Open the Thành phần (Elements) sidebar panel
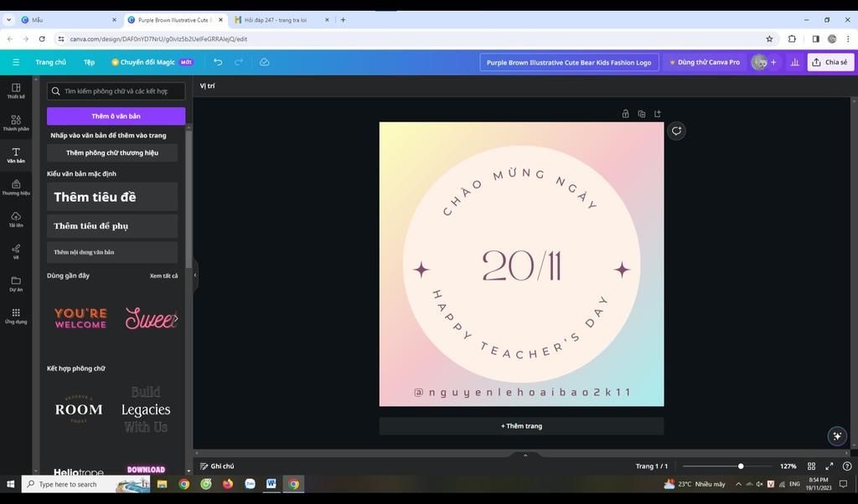The width and height of the screenshot is (858, 504). tap(16, 122)
